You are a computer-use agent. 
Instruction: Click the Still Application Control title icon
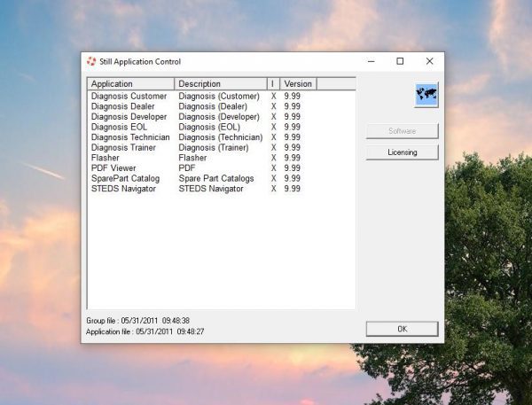point(91,61)
